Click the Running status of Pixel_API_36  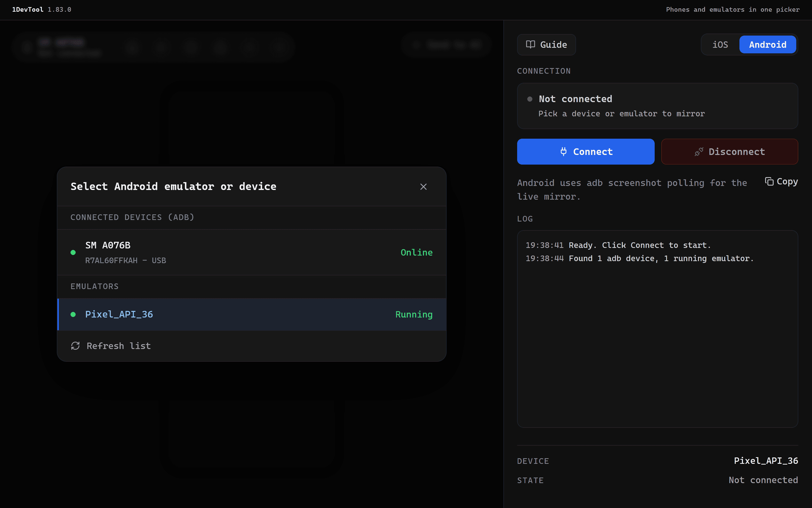click(414, 314)
